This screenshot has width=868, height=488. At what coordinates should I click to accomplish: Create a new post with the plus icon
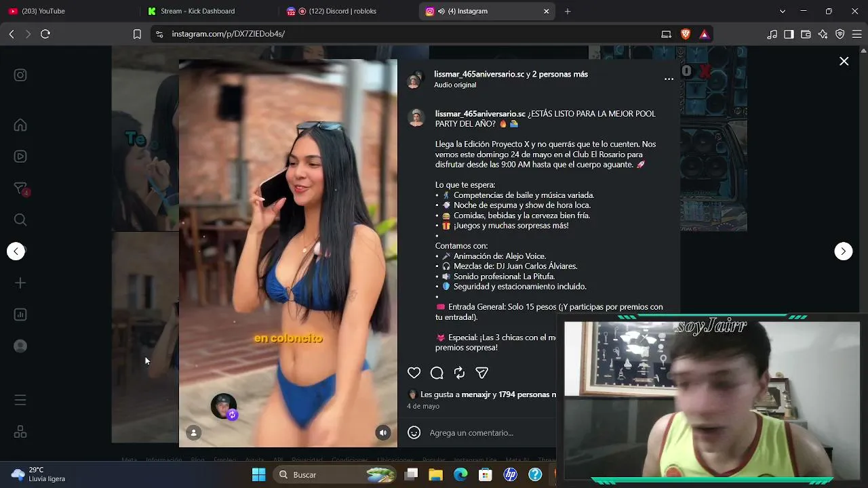point(20,283)
